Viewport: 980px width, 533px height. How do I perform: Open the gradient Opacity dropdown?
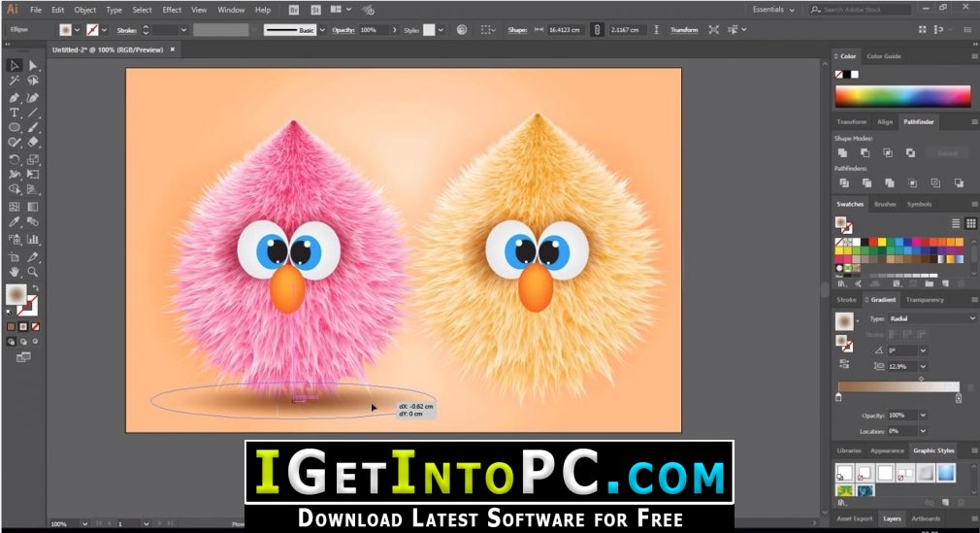coord(923,415)
